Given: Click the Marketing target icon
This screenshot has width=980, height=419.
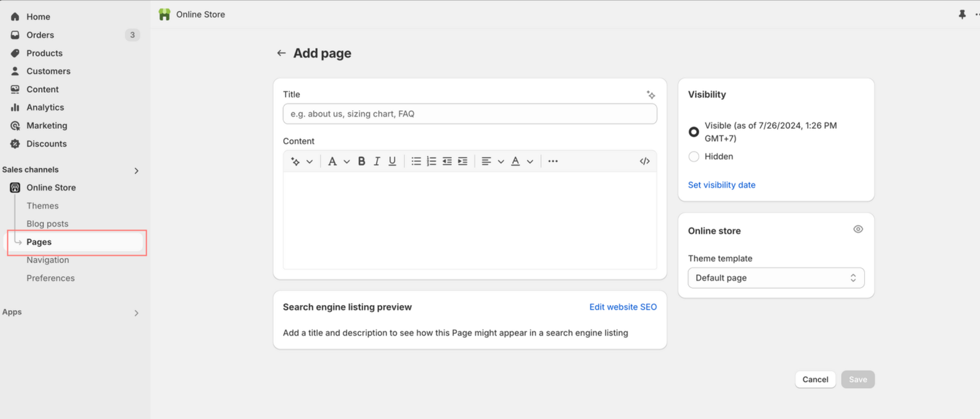Looking at the screenshot, I should point(15,126).
